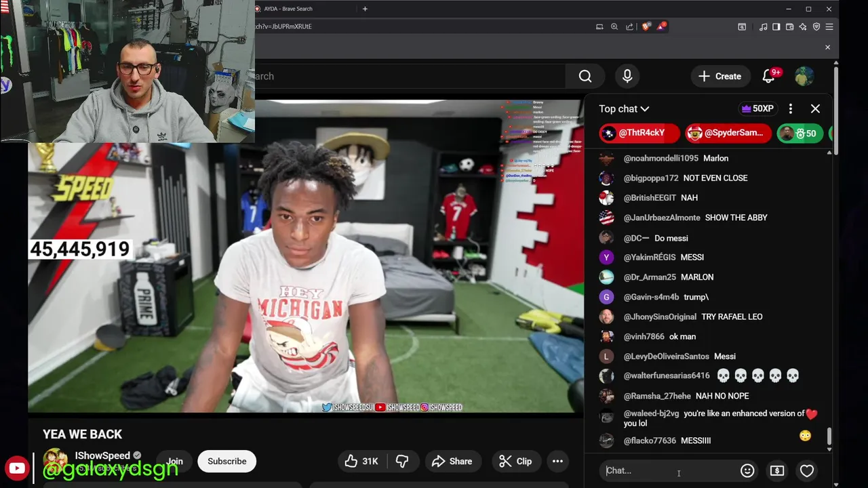Click the browser address bar URL
Image resolution: width=868 pixels, height=488 pixels.
click(x=283, y=26)
